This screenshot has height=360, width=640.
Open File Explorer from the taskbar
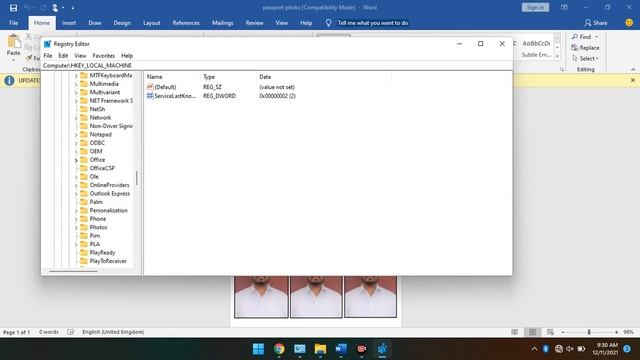320,349
